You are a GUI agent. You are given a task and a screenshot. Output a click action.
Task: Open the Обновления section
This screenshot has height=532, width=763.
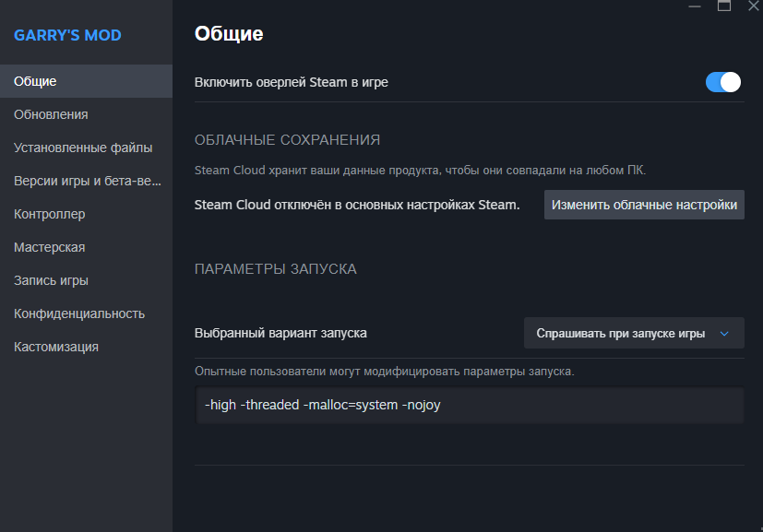[x=86, y=114]
